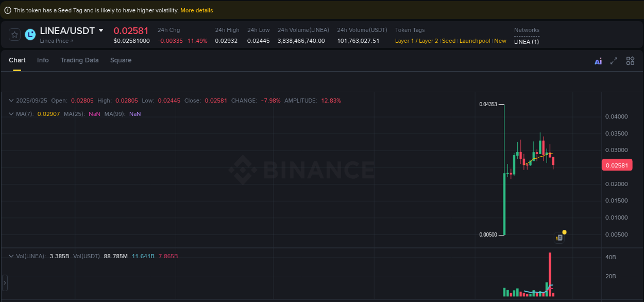The width and height of the screenshot is (644, 302).
Task: Open the Trading Data tab
Action: click(79, 60)
